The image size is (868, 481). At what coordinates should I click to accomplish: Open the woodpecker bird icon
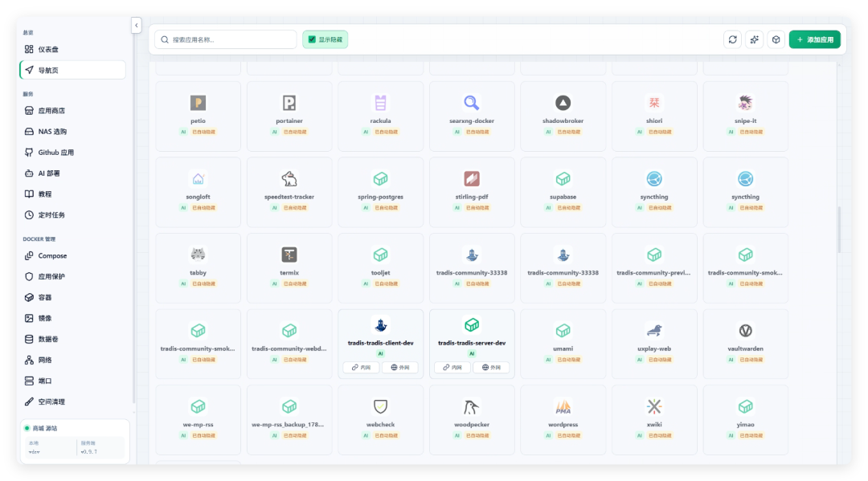472,406
